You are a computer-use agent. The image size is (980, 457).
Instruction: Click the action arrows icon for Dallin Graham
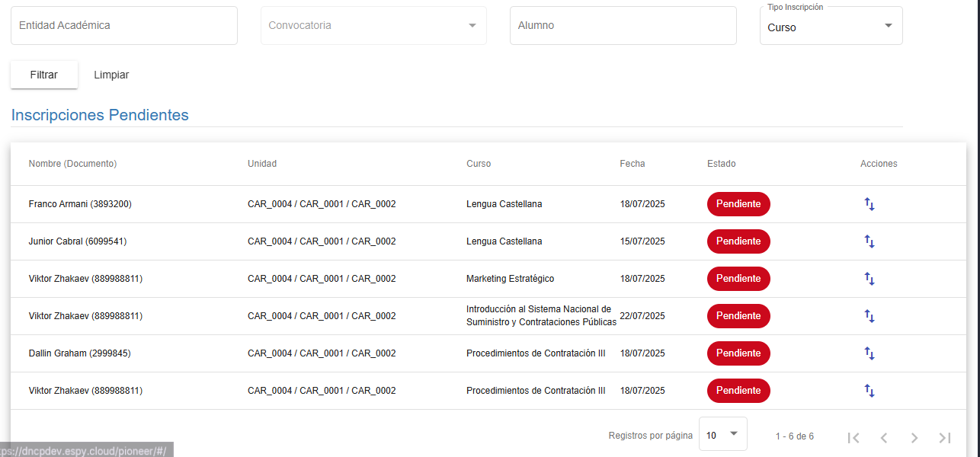point(869,353)
